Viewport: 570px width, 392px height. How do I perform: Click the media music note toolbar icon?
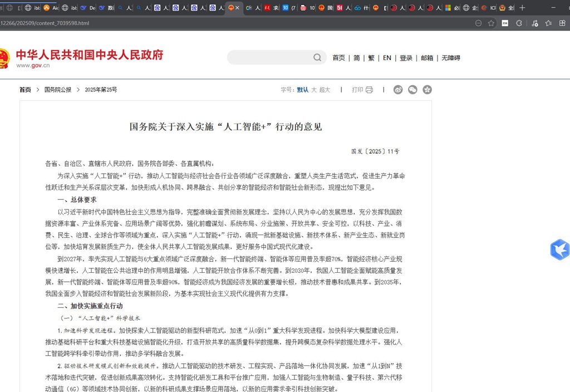tap(534, 23)
